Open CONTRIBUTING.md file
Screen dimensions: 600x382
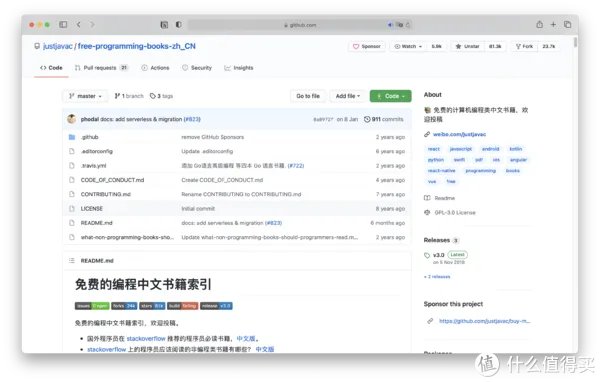pyautogui.click(x=106, y=194)
